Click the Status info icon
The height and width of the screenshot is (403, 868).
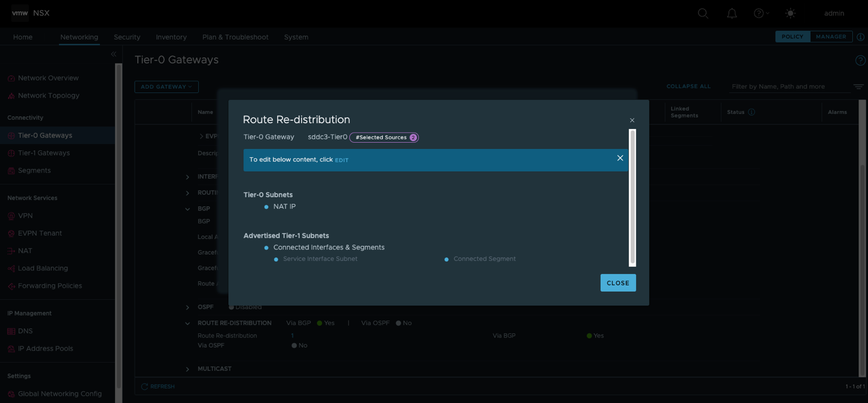(752, 112)
